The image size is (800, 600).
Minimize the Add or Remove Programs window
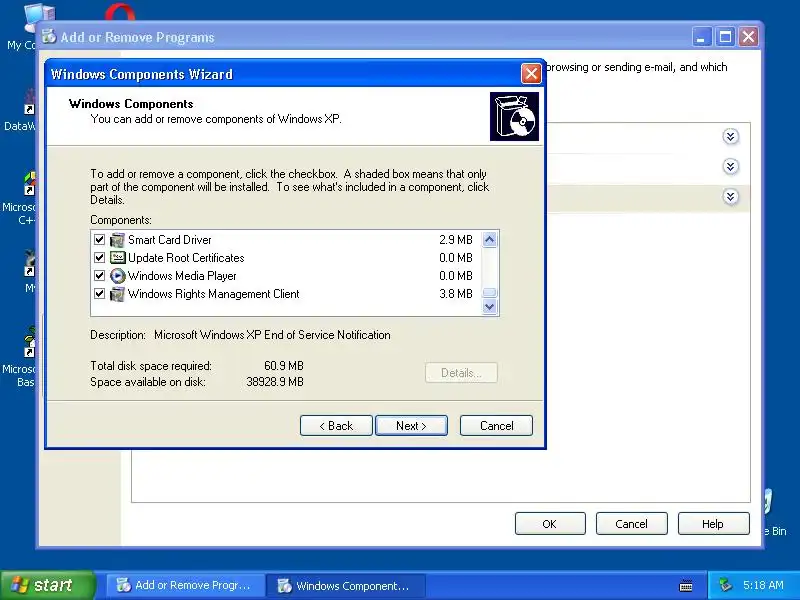(702, 37)
